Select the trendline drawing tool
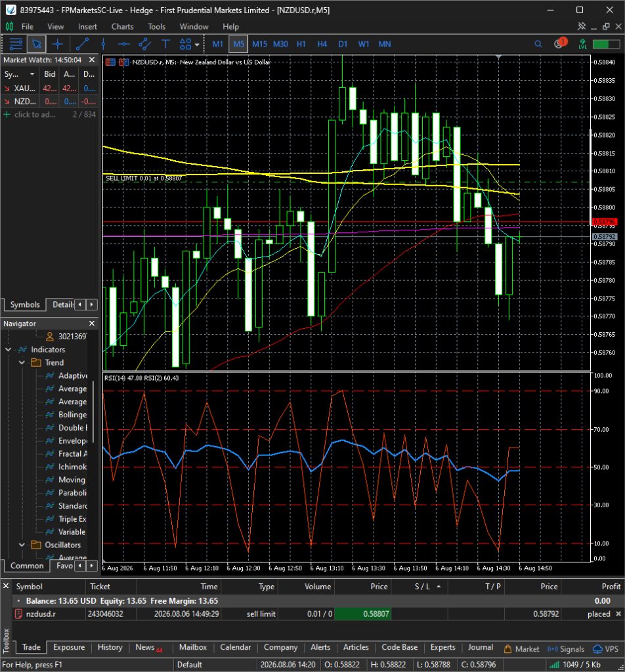625x672 pixels. point(82,44)
